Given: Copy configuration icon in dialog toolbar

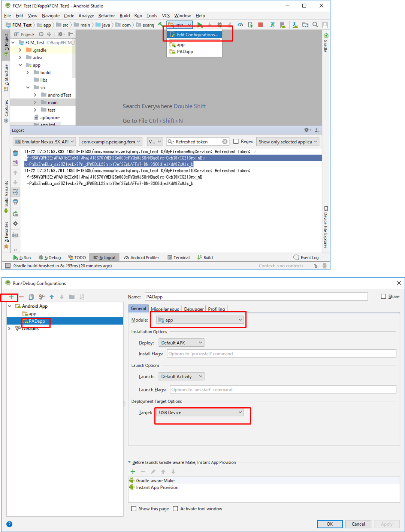Looking at the screenshot, I should pyautogui.click(x=31, y=297).
